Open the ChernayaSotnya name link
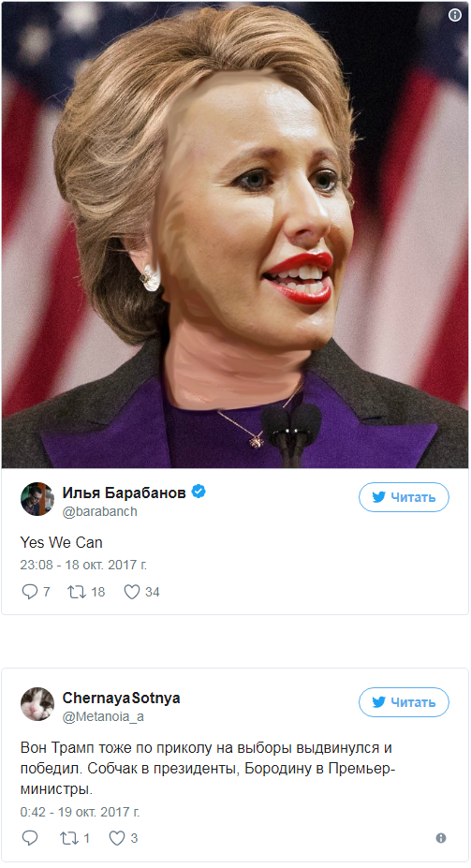471x868 pixels. (121, 698)
